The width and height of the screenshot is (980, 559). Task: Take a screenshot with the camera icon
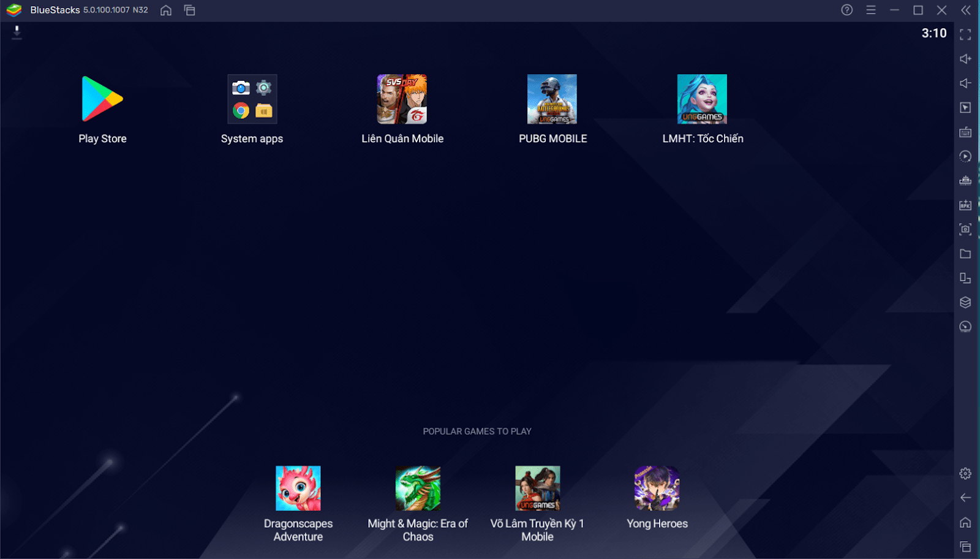click(965, 229)
